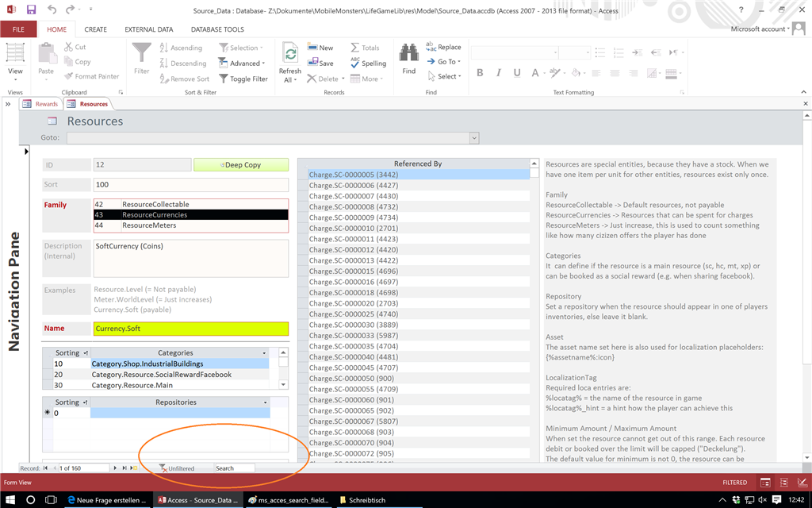Open the FILE tab
The image size is (812, 508).
19,29
